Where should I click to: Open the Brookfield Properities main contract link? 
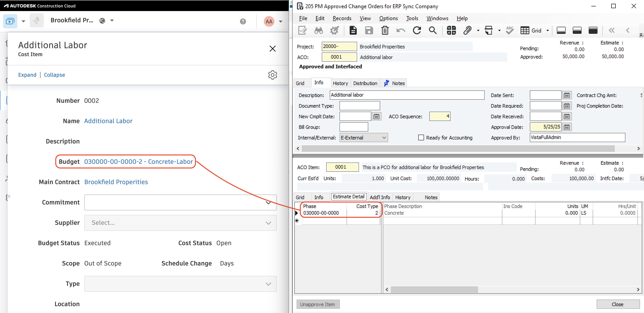tap(116, 182)
